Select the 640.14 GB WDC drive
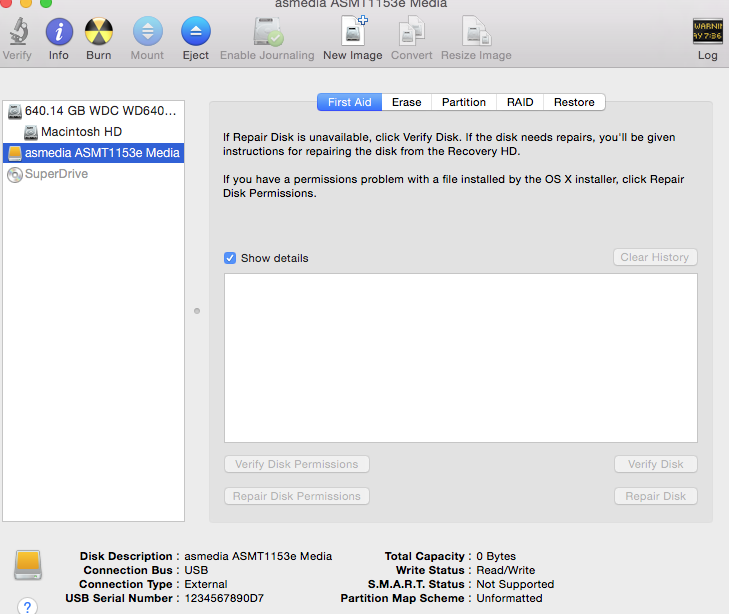The image size is (729, 614). click(93, 111)
